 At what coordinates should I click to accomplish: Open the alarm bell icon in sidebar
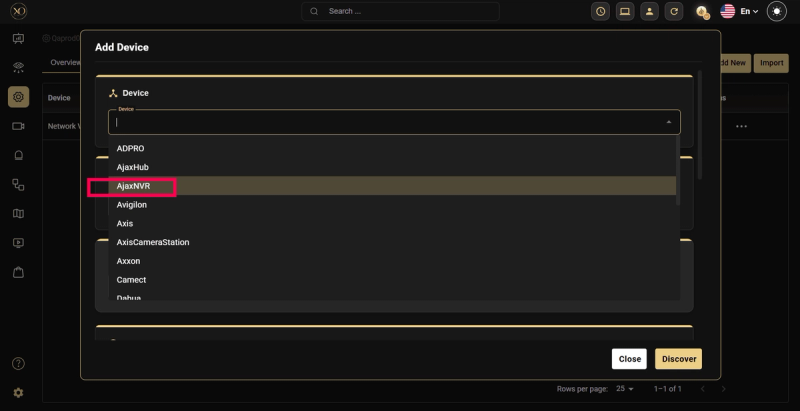pyautogui.click(x=18, y=156)
